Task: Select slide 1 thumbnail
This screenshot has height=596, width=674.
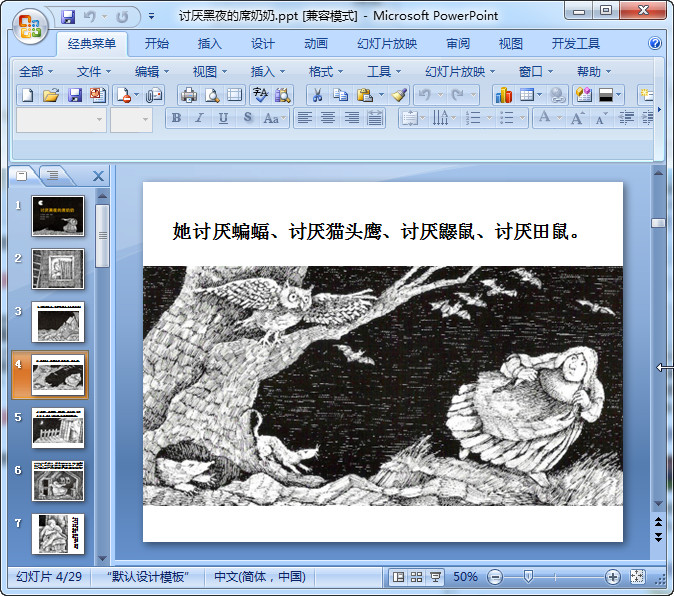Action: click(58, 216)
